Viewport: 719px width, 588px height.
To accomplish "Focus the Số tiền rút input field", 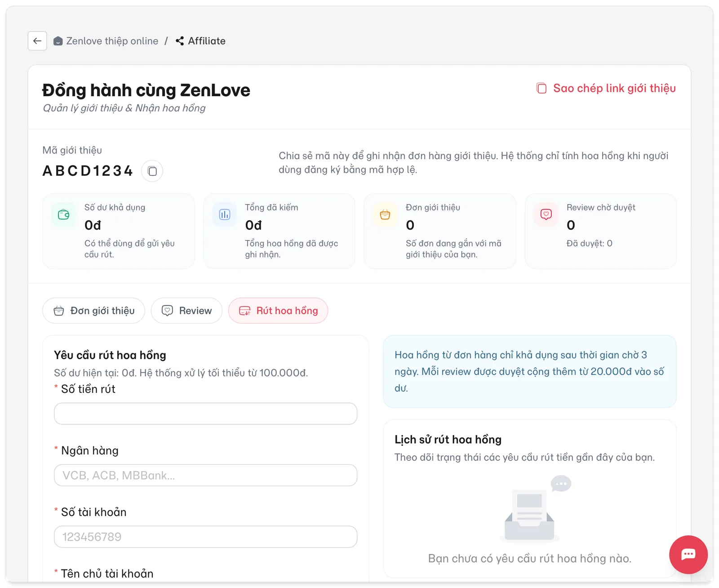I will pos(205,414).
